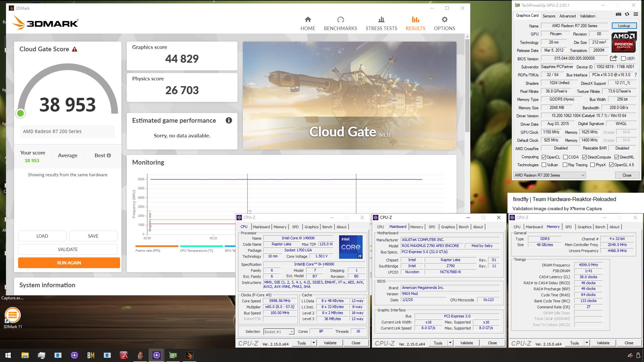Click the 3DMark results vertical scrollbar
Image resolution: width=644 pixels, height=362 pixels.
[x=467, y=86]
